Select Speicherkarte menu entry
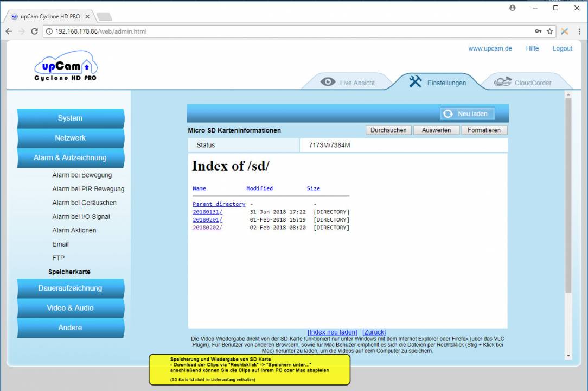 (x=69, y=272)
